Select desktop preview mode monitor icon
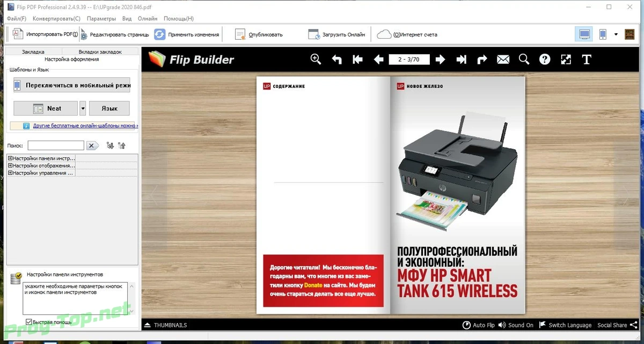 (x=584, y=34)
